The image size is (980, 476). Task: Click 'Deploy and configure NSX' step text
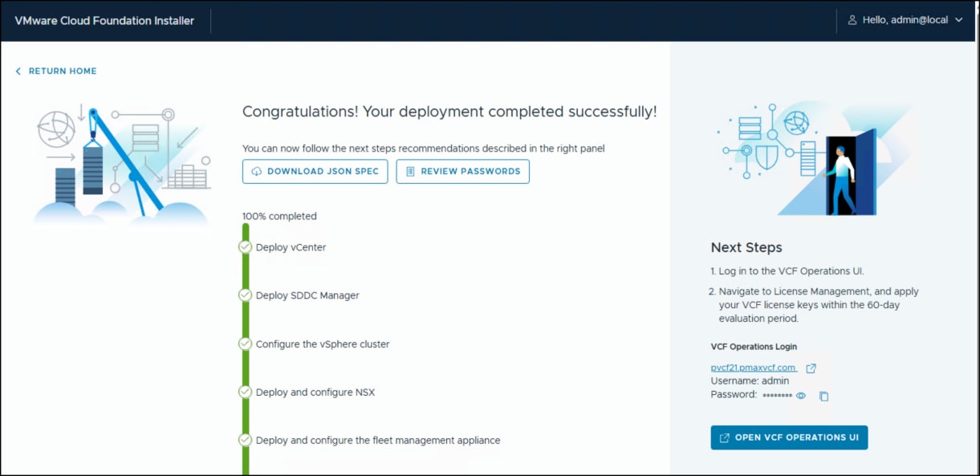coord(315,393)
